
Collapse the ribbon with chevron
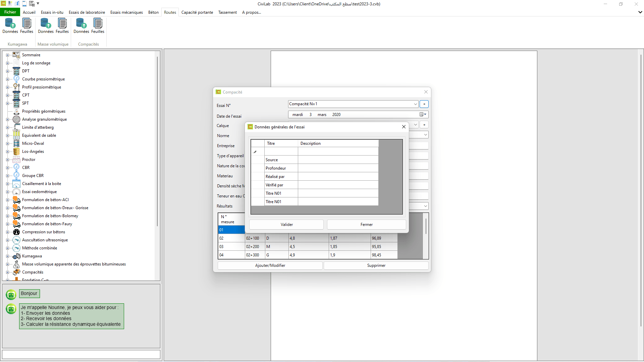(640, 12)
